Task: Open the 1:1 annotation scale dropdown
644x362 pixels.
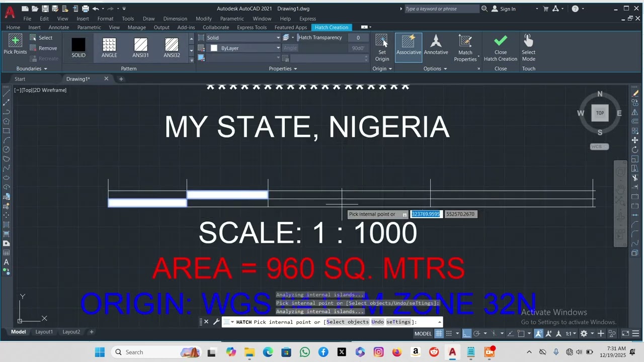Action: [x=571, y=333]
